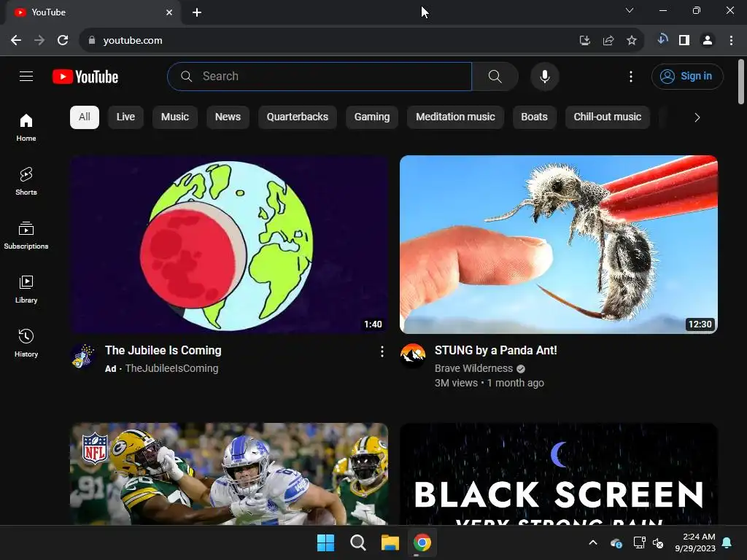The height and width of the screenshot is (560, 747).
Task: Open Shorts from the sidebar
Action: coord(26,182)
